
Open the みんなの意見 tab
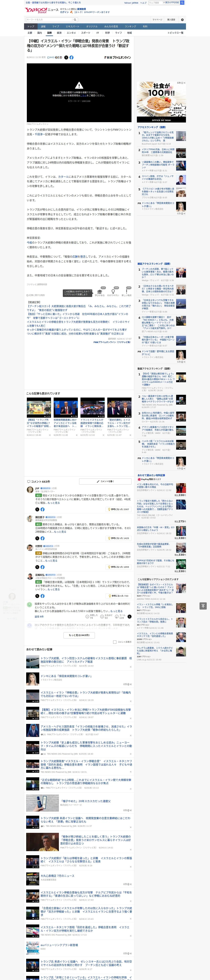[111, 27]
